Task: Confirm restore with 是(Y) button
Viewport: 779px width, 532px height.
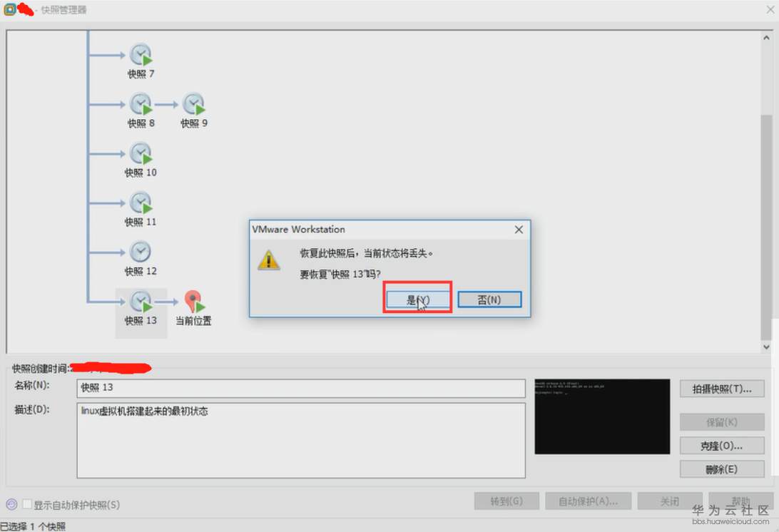Action: click(x=417, y=300)
